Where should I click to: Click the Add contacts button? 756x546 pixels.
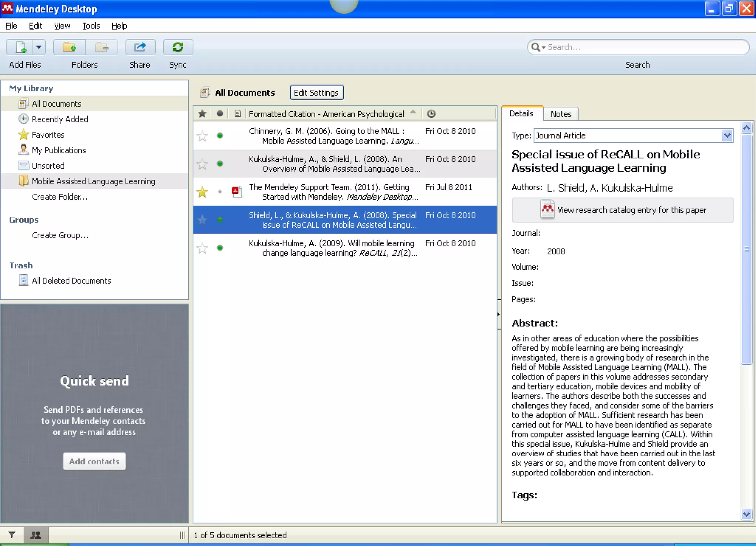point(94,461)
